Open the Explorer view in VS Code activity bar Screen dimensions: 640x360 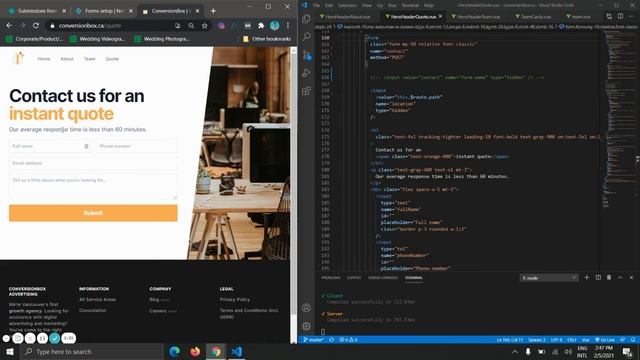(x=306, y=19)
